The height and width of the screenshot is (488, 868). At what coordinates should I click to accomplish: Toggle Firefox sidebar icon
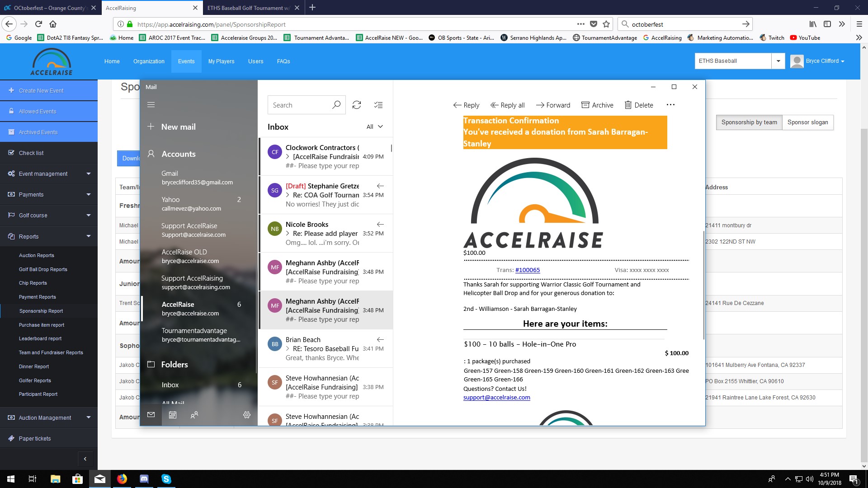[827, 24]
